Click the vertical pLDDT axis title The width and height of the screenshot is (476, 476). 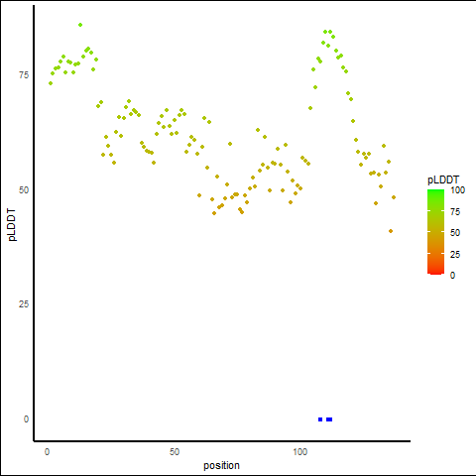(x=12, y=225)
